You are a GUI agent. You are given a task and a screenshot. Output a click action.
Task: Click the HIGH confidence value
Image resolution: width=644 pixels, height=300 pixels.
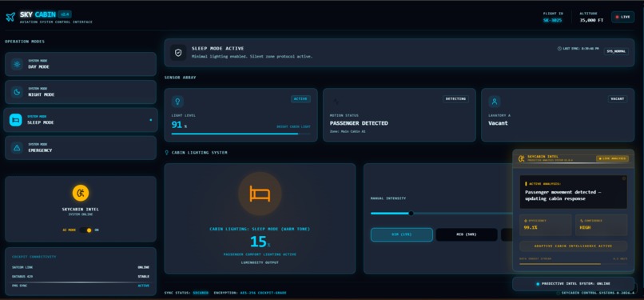point(585,227)
